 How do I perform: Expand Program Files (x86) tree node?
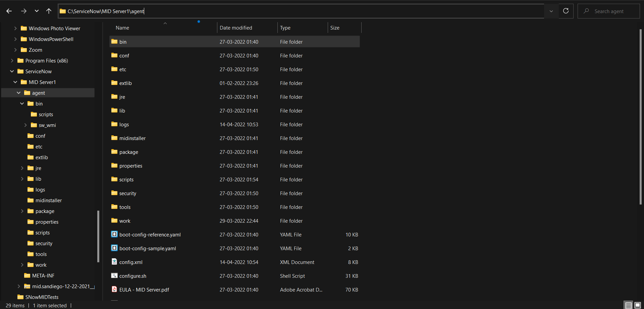(12, 61)
